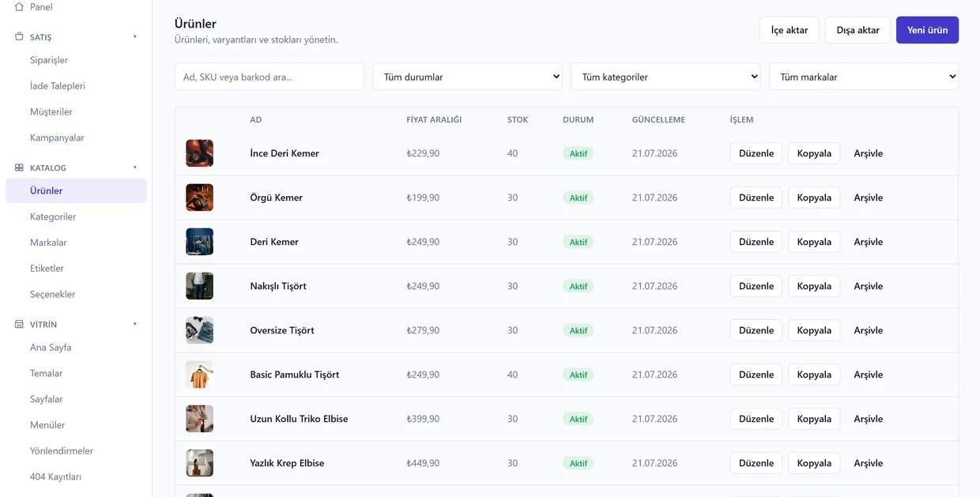This screenshot has width=980, height=497.
Task: Collapse the Vitrin sidebar section
Action: coord(135,324)
